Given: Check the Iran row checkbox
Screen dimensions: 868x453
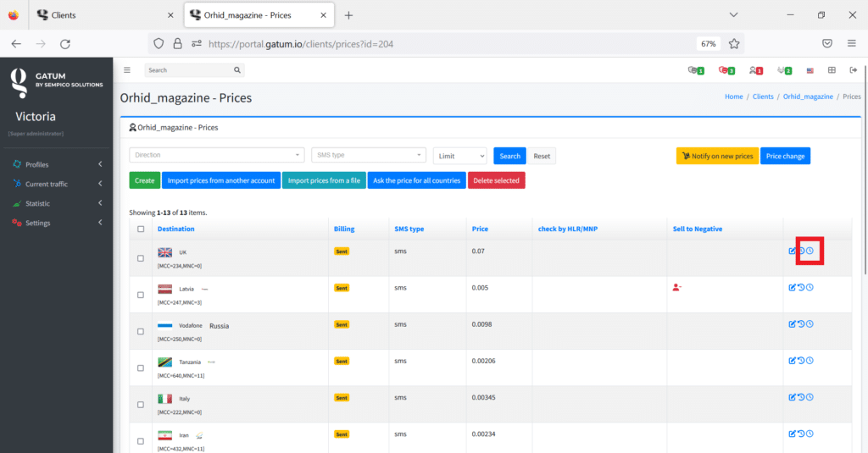Looking at the screenshot, I should point(141,441).
